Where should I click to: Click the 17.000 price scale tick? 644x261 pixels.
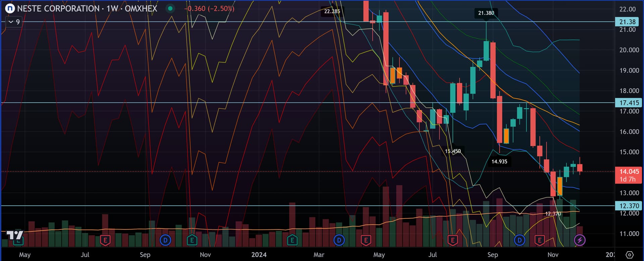click(629, 111)
